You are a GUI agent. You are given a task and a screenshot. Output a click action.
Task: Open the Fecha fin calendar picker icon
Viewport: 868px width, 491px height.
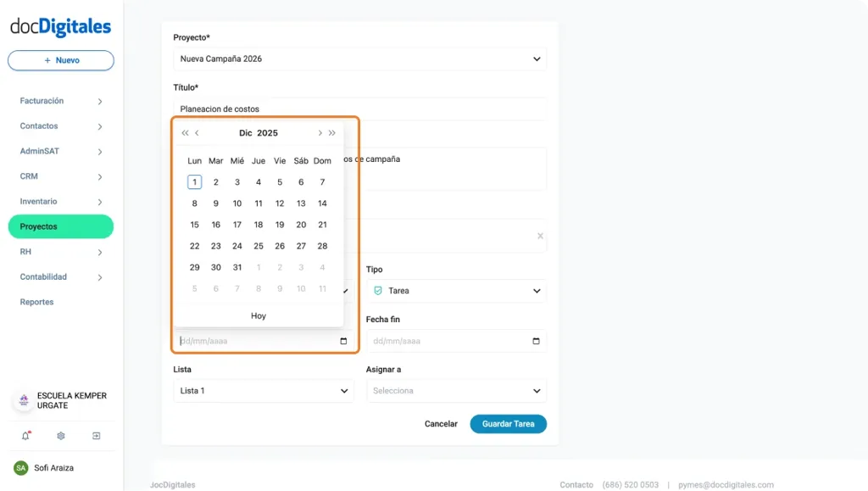tap(537, 340)
